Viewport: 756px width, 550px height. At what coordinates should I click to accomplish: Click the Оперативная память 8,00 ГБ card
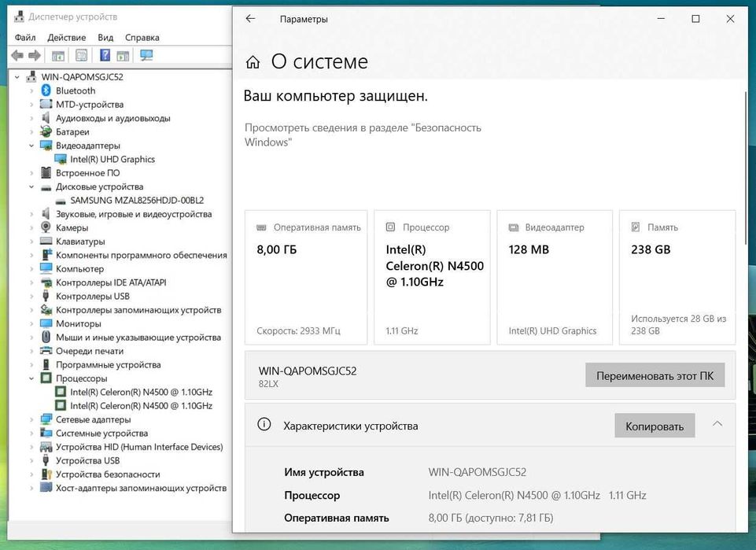tap(306, 277)
